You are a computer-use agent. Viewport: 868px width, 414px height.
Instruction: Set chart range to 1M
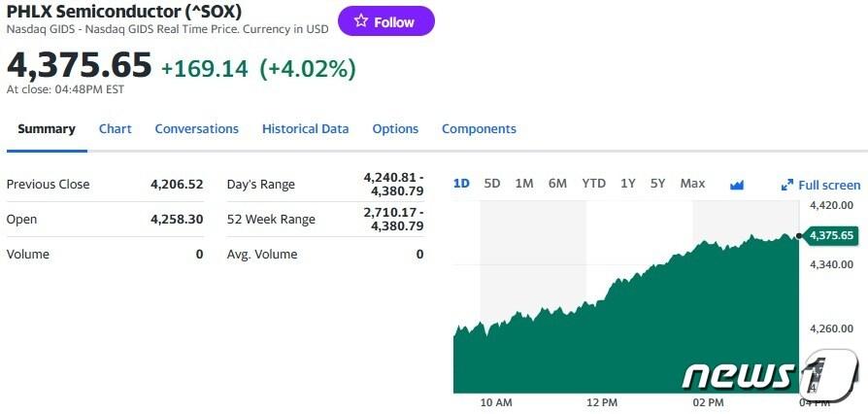[524, 184]
